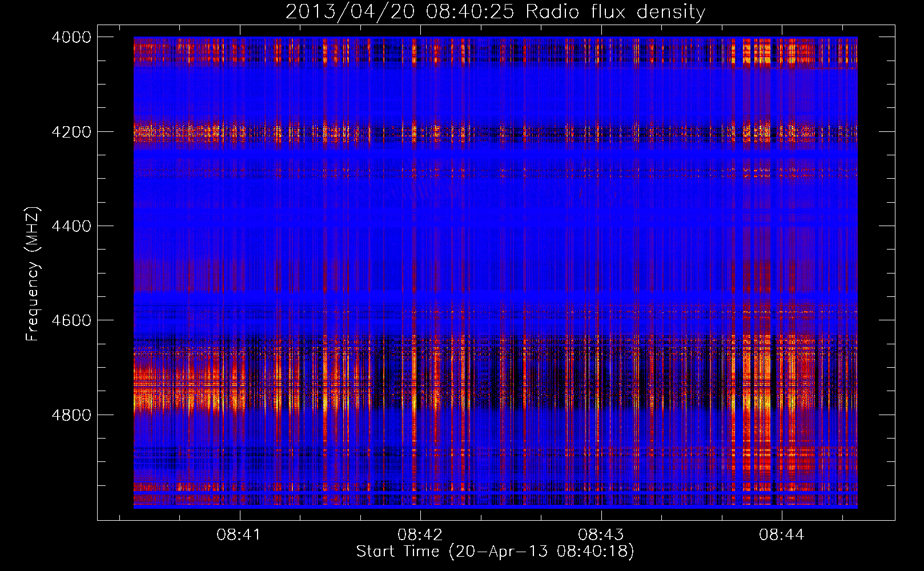The width and height of the screenshot is (924, 571).
Task: Select the 4600 frequency axis label
Action: click(x=71, y=320)
